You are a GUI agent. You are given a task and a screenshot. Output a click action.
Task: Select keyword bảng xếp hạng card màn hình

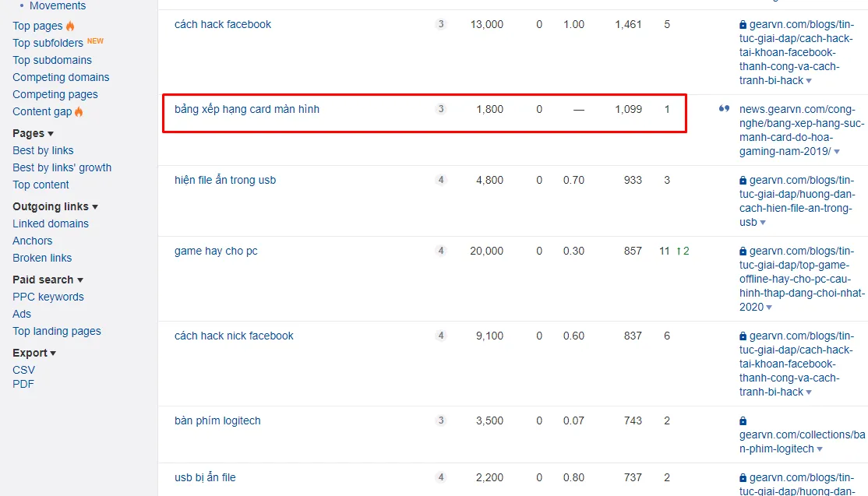(247, 109)
